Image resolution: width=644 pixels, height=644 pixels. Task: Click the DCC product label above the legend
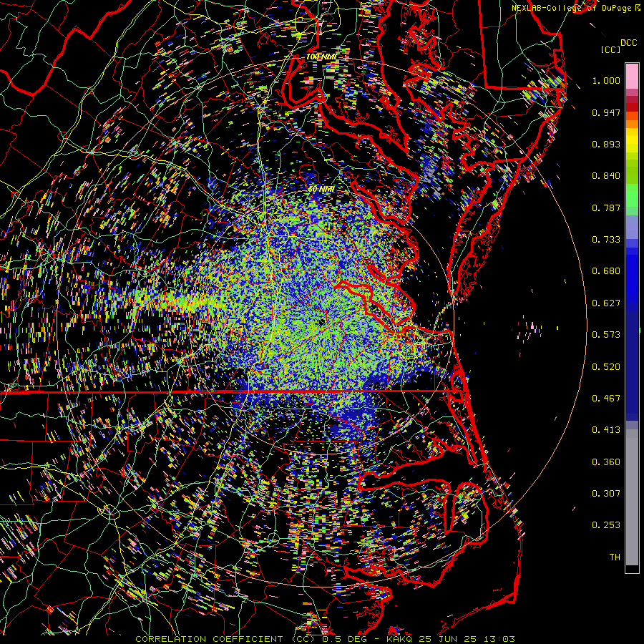628,43
